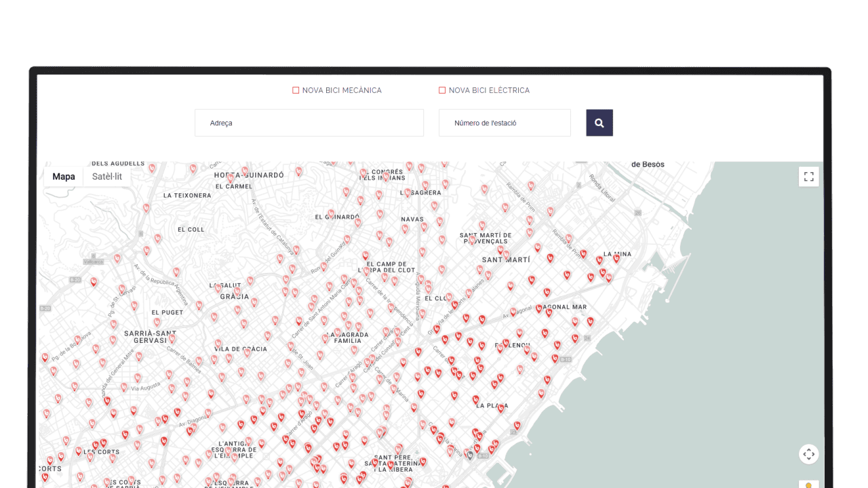Click the Adreça address input field
This screenshot has width=868, height=488.
pos(309,123)
